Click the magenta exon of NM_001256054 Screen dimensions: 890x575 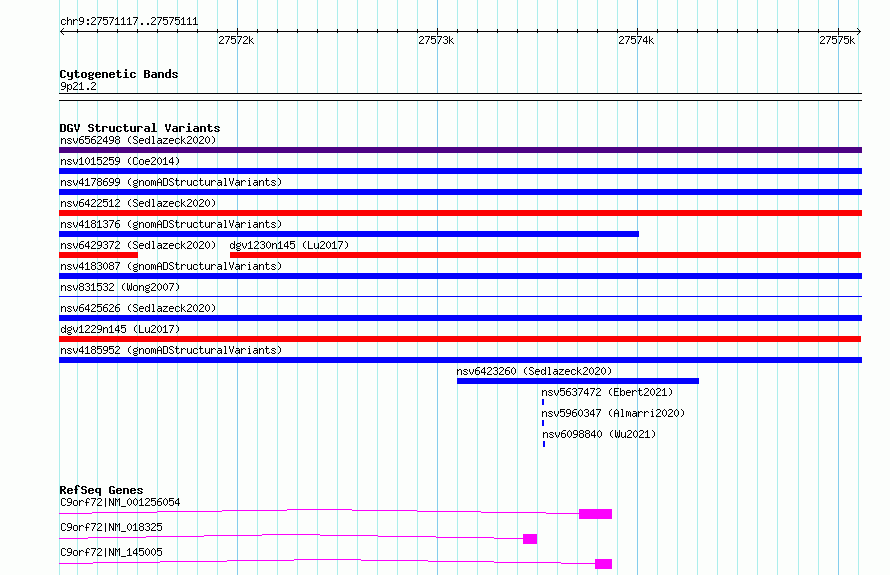tap(595, 514)
